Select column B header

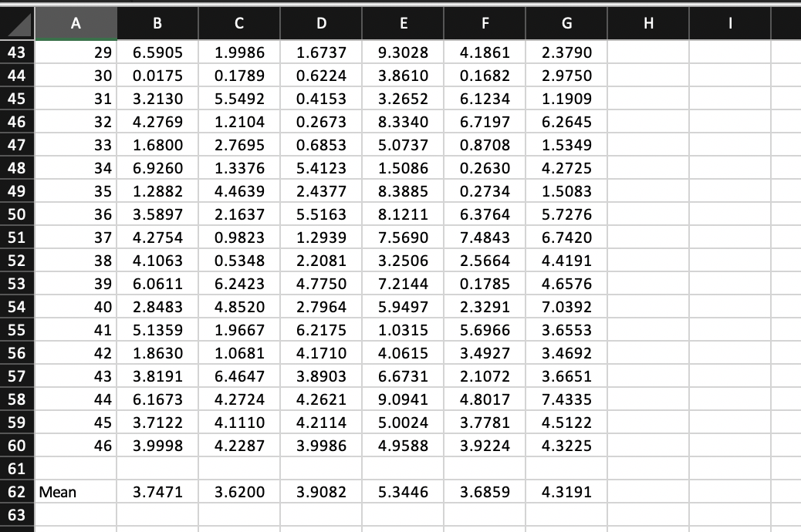tap(157, 23)
